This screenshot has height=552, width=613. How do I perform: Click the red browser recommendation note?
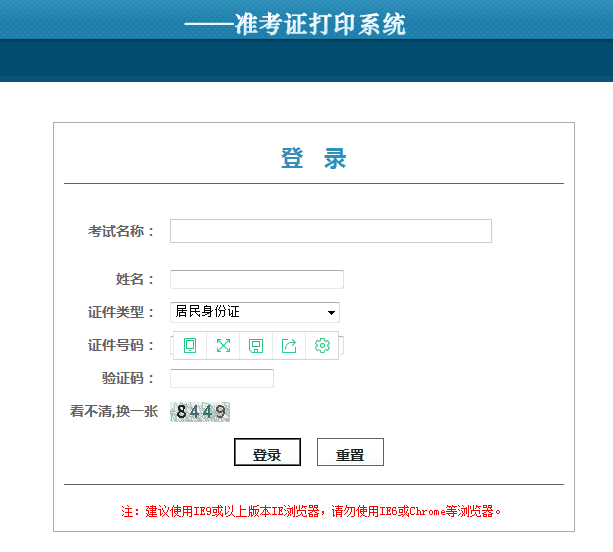coord(312,511)
